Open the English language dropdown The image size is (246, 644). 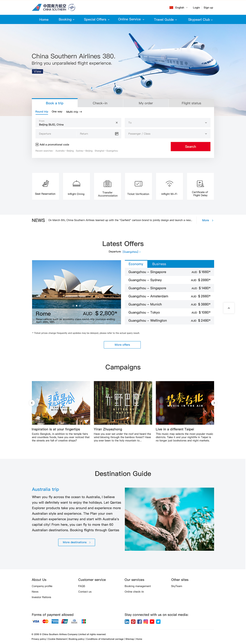(181, 7)
